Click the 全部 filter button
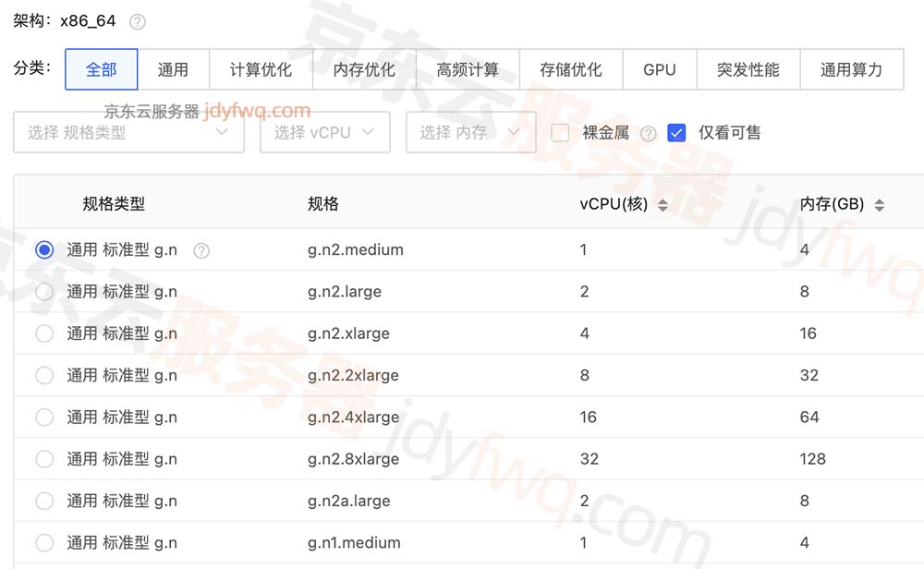 pyautogui.click(x=101, y=68)
